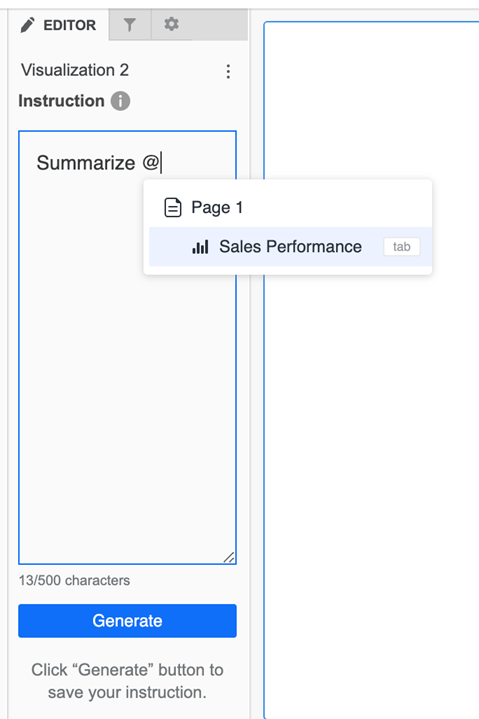Click the "Summarize @" text in the instruction box

pyautogui.click(x=98, y=163)
